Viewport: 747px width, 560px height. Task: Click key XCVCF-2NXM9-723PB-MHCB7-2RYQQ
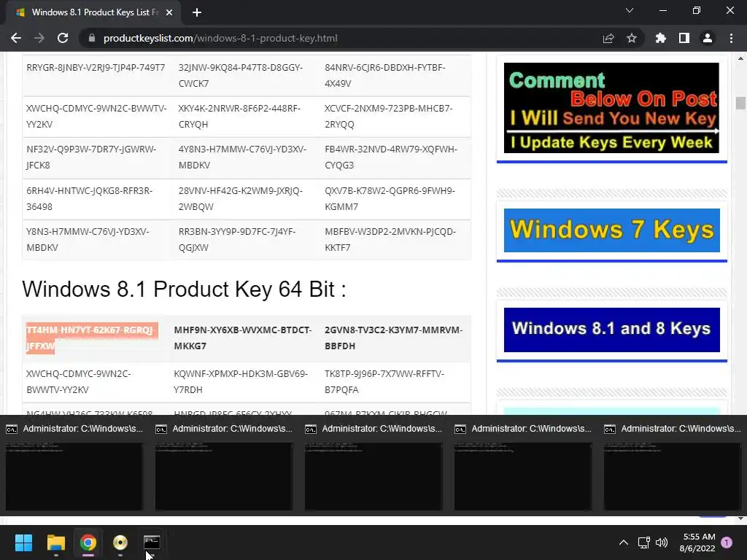(389, 116)
